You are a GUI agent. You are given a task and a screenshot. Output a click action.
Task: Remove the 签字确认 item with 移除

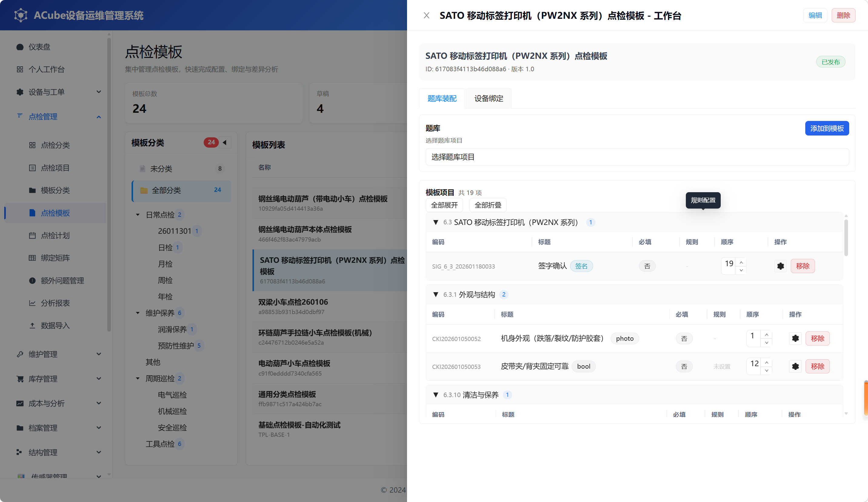803,266
